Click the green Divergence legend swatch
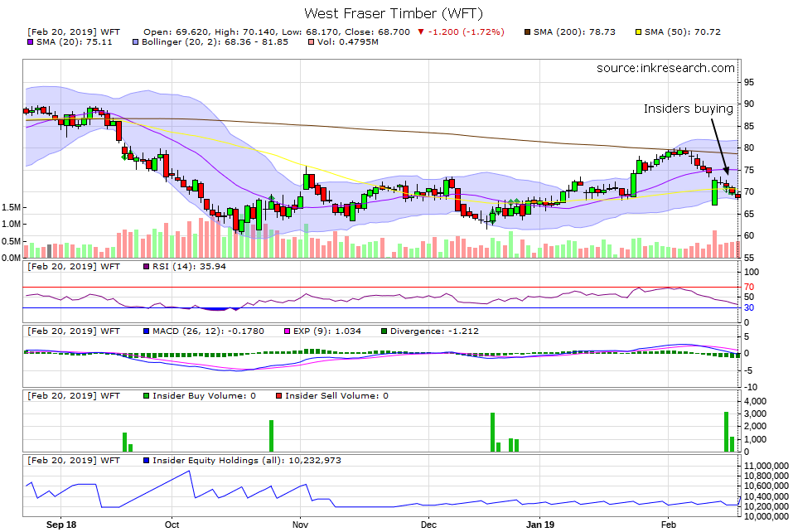This screenshot has height=532, width=793. (x=384, y=331)
